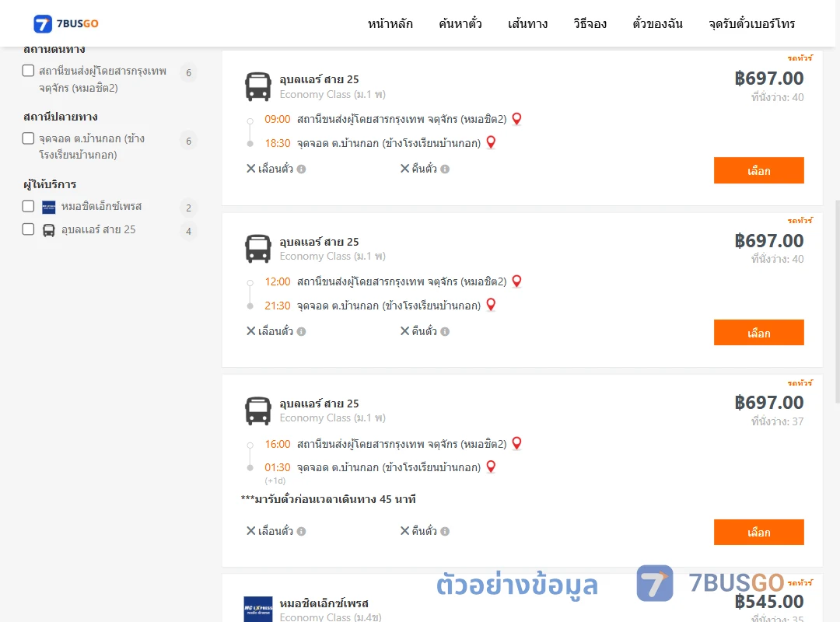The width and height of the screenshot is (840, 622).
Task: Click คืนตั๋ว info icon on 09:00 trip
Action: [445, 169]
